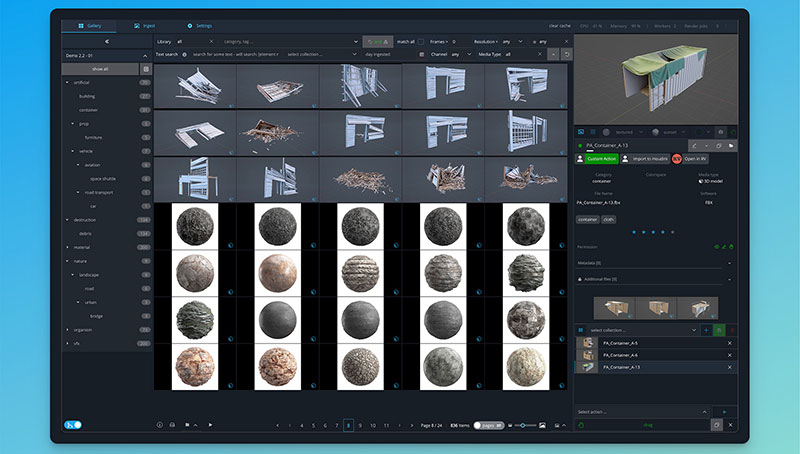This screenshot has width=800, height=454.
Task: Click the text search info icon
Action: tap(184, 54)
